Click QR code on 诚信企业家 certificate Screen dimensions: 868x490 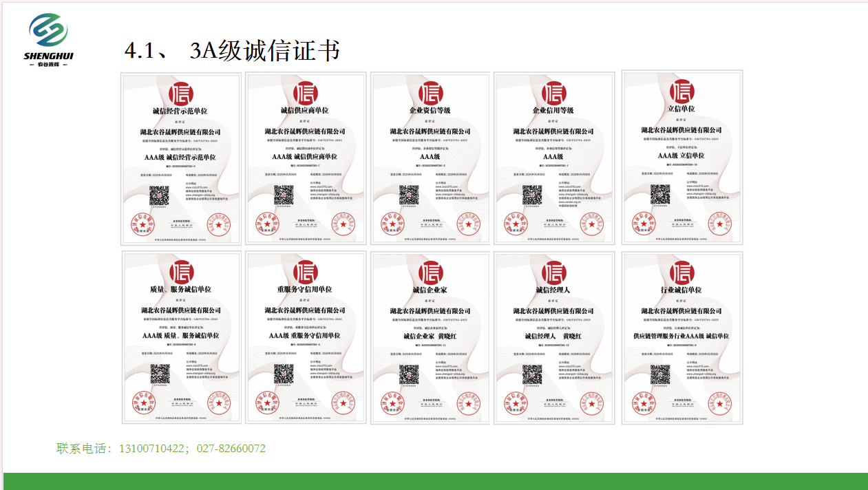[x=409, y=374]
